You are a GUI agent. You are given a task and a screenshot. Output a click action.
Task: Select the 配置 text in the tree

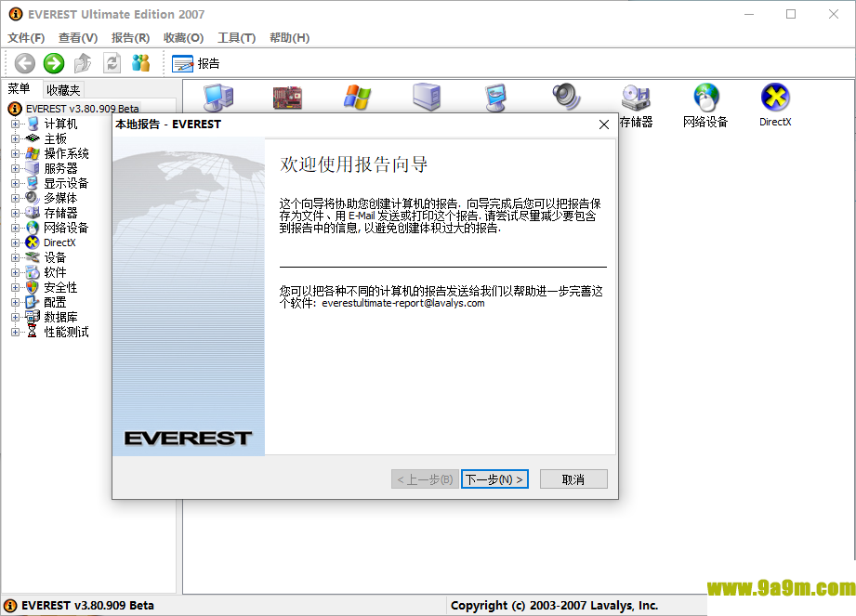coord(55,302)
